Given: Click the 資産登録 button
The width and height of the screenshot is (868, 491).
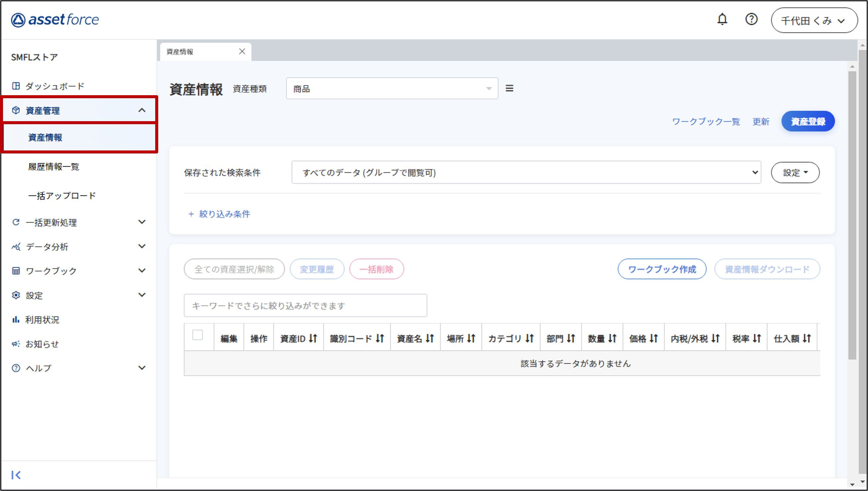Looking at the screenshot, I should [x=808, y=121].
